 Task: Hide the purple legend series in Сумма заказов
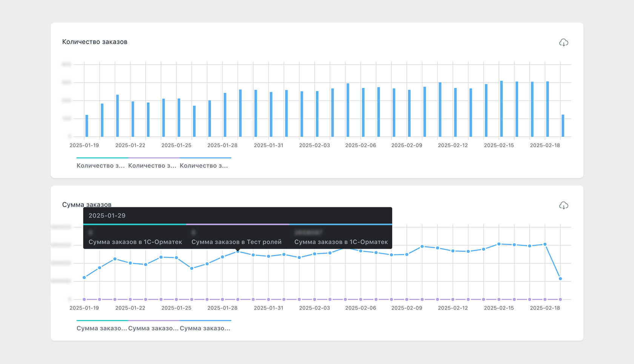153,328
